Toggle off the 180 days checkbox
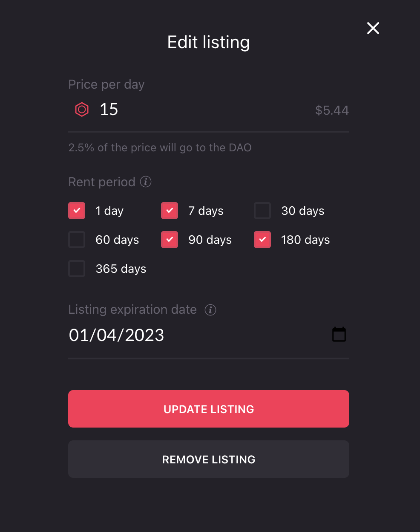The width and height of the screenshot is (420, 532). 262,240
